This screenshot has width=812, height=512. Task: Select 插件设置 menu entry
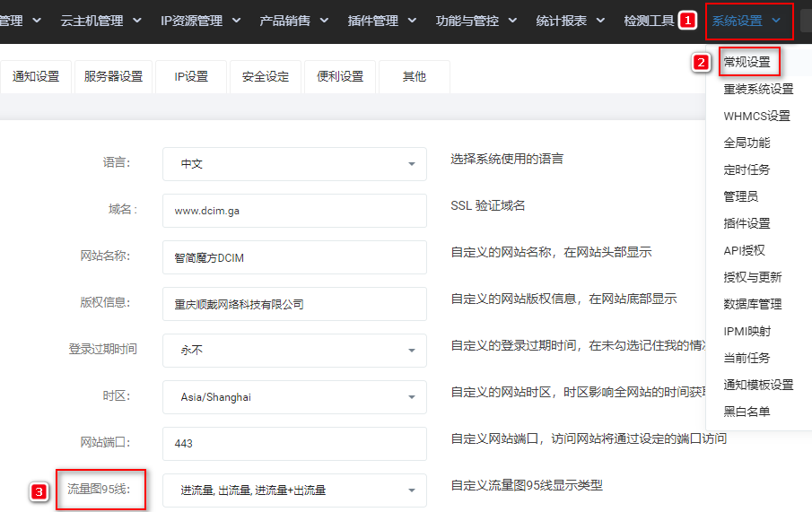click(747, 223)
